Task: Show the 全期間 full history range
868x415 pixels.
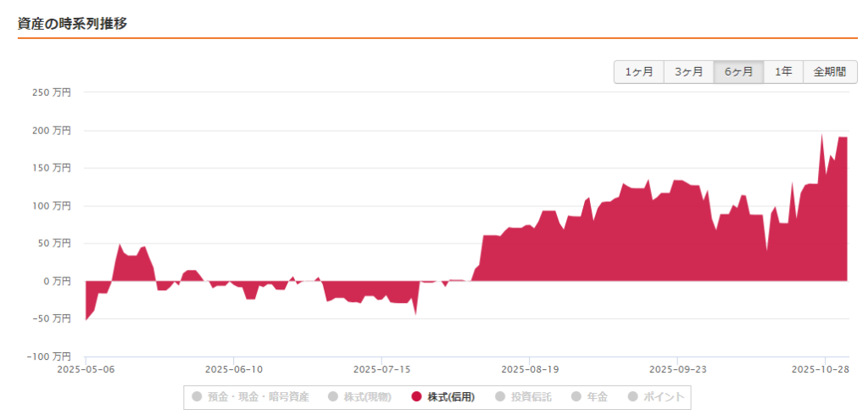Action: [830, 72]
